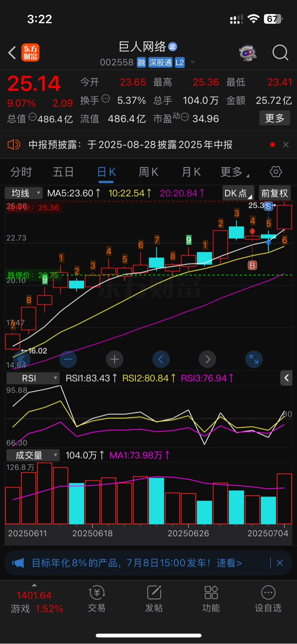Switch to the 五日 tab
Screen dimensions: 297x644
coord(63,172)
